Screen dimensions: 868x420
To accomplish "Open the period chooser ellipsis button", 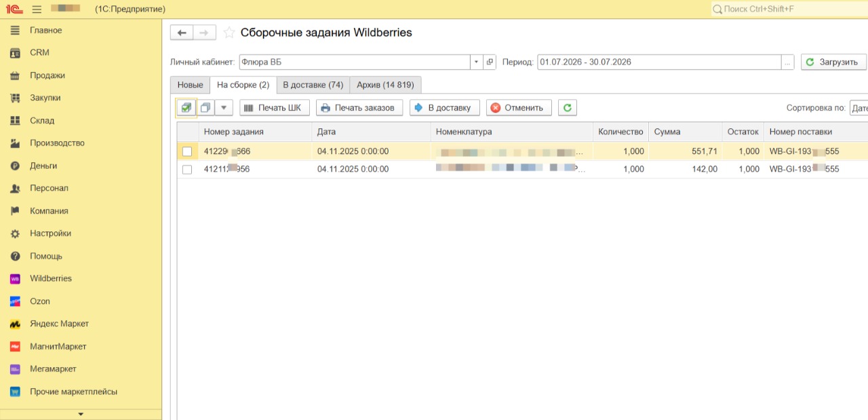I will tap(787, 62).
